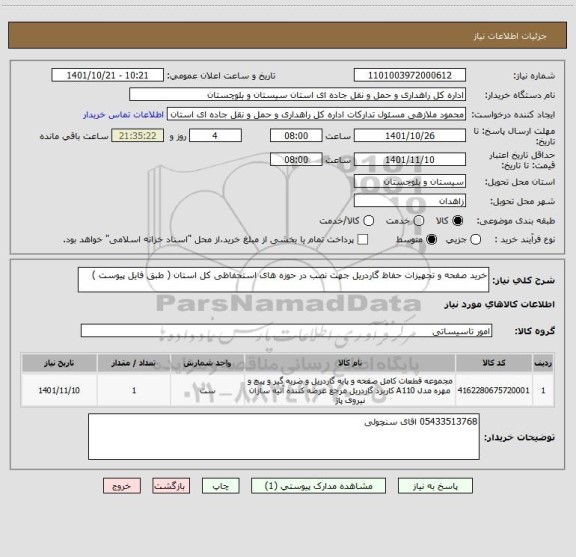The width and height of the screenshot is (576, 557).
Task: Select the کالا/خدمت radio button
Action: click(x=368, y=220)
